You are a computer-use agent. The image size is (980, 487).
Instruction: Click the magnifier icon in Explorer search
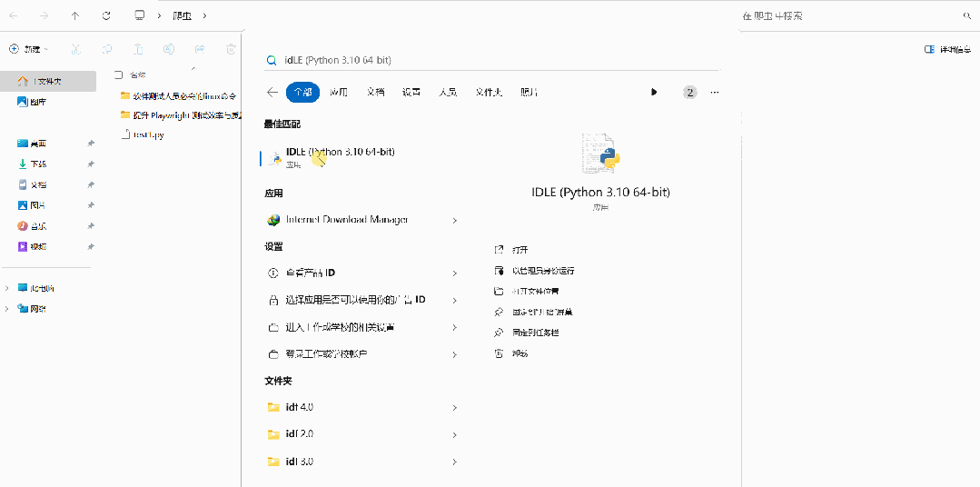[x=967, y=15]
